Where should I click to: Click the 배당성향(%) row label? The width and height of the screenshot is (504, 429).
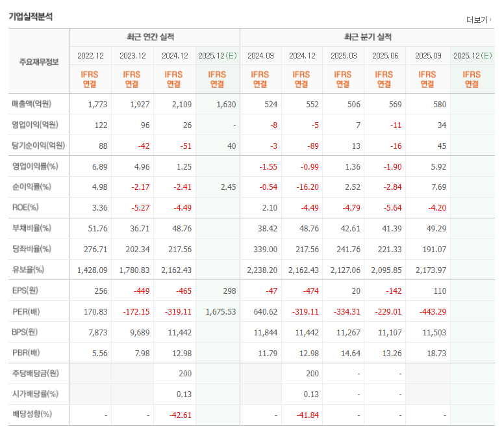32,414
